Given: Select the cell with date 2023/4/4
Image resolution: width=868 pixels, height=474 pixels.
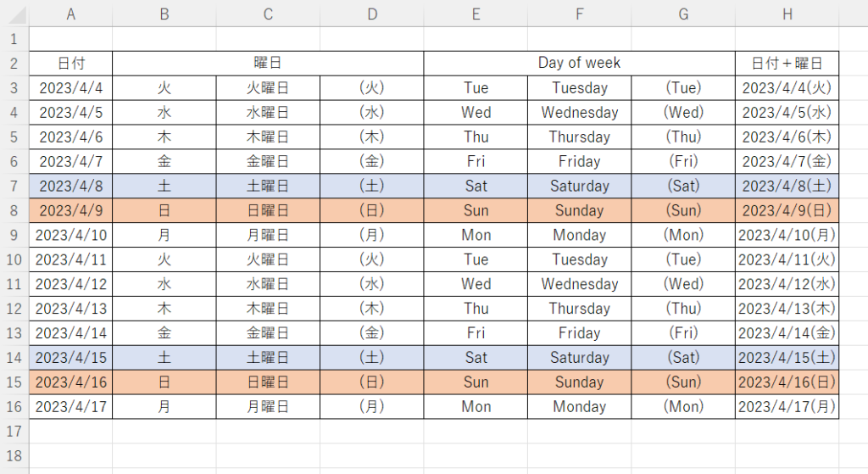Looking at the screenshot, I should pyautogui.click(x=70, y=87).
